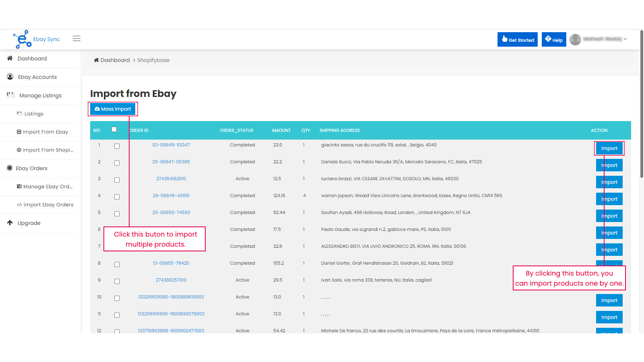Check the box for order 03-06849-93347
This screenshot has width=644, height=362.
117,146
